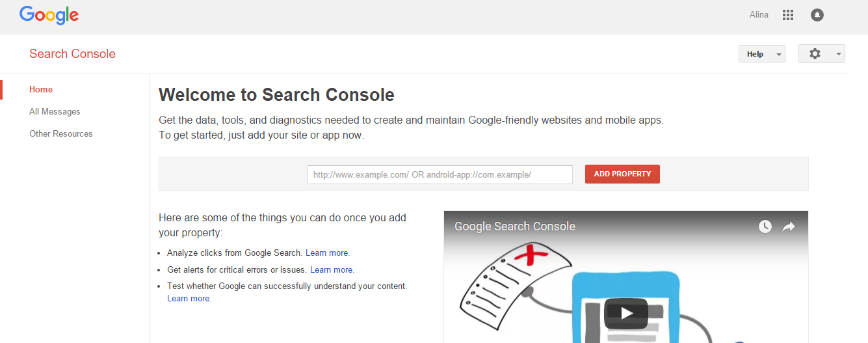Open the Google Search Console video title

tap(515, 226)
